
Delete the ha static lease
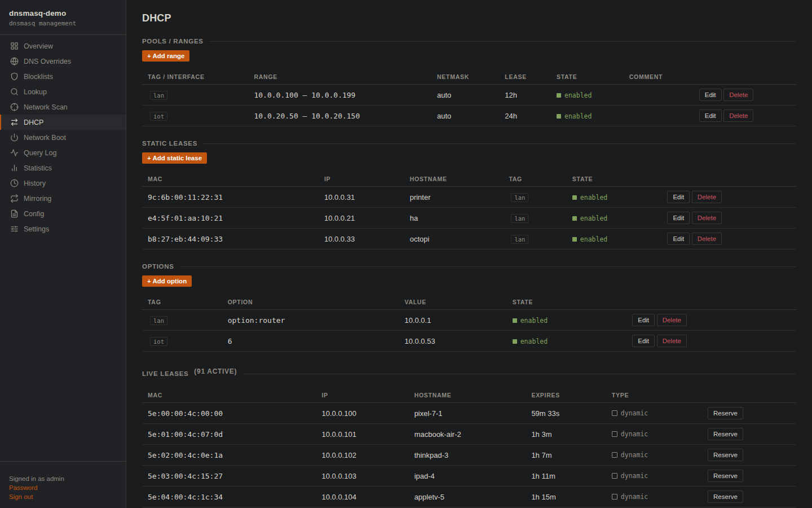(707, 218)
